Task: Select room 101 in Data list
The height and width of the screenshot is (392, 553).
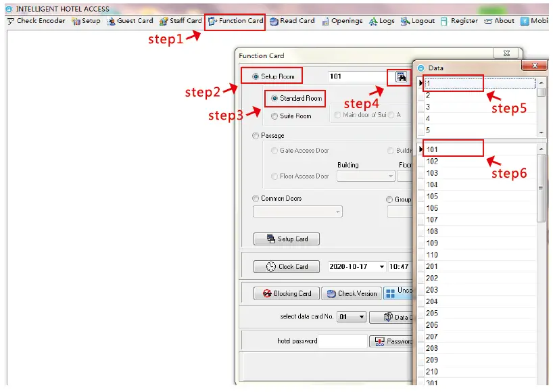Action: [x=479, y=149]
